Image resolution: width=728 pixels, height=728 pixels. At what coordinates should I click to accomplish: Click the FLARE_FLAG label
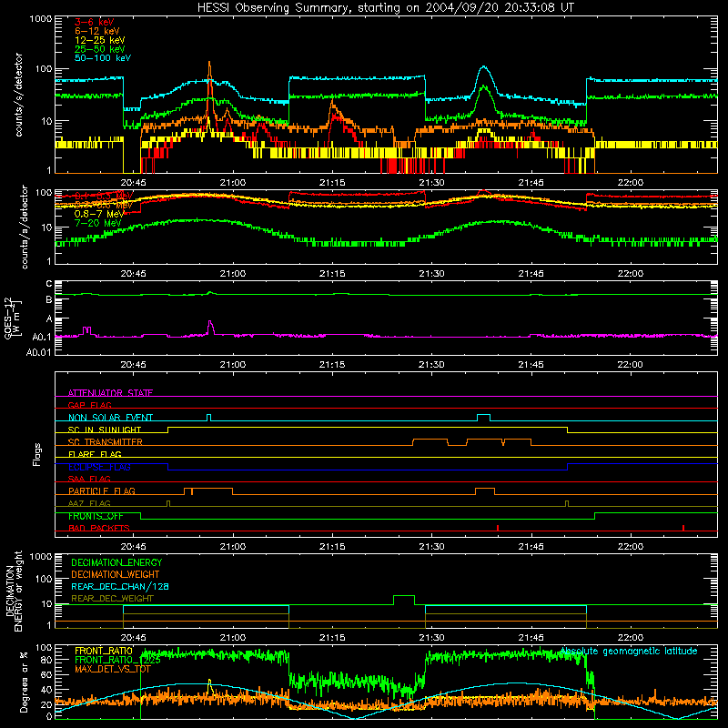(95, 454)
